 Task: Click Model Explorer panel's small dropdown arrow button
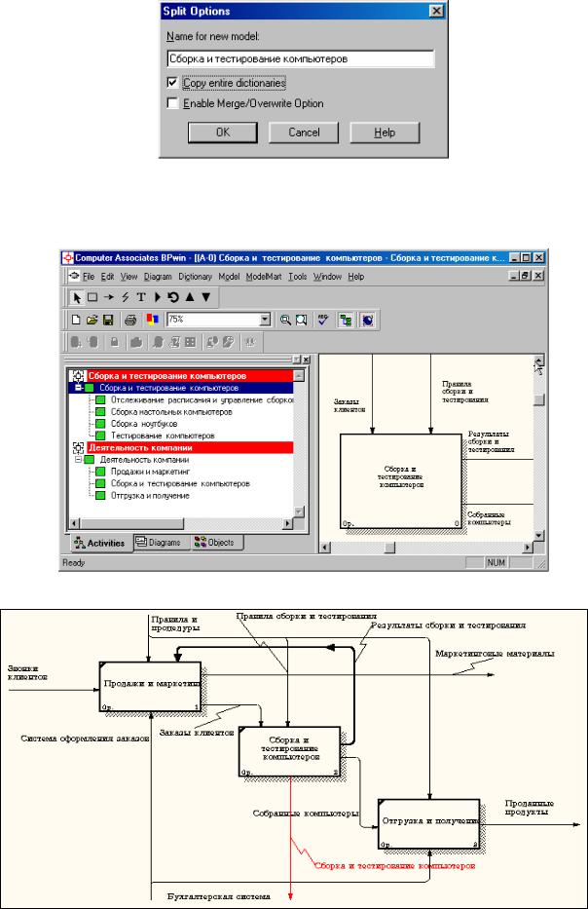pyautogui.click(x=297, y=360)
